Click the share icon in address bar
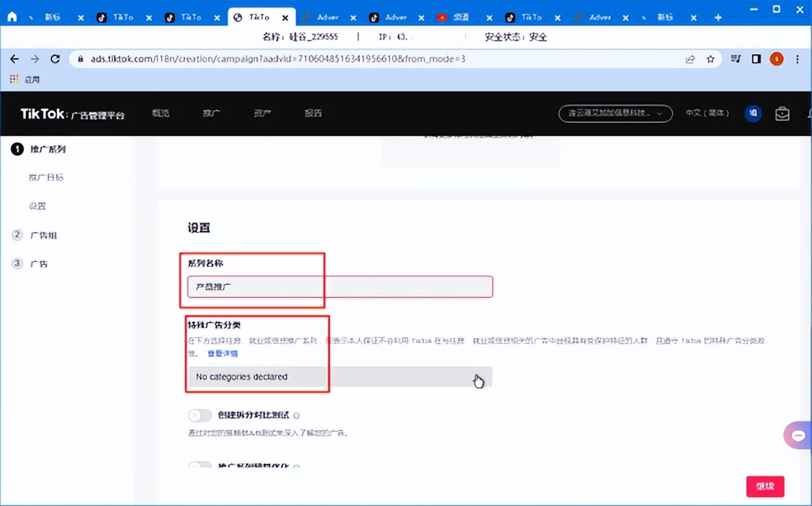This screenshot has width=812, height=506. tap(690, 59)
